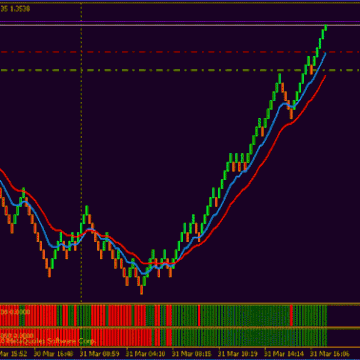This screenshot has height=360, width=360.
Task: Click the "31 Mar 16:06" time axis label
Action: click(x=330, y=353)
